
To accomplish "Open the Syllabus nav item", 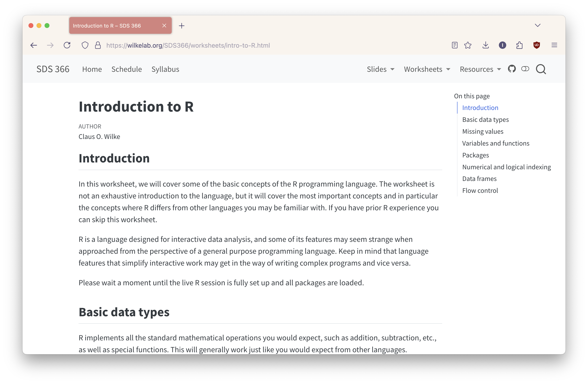I will click(165, 69).
